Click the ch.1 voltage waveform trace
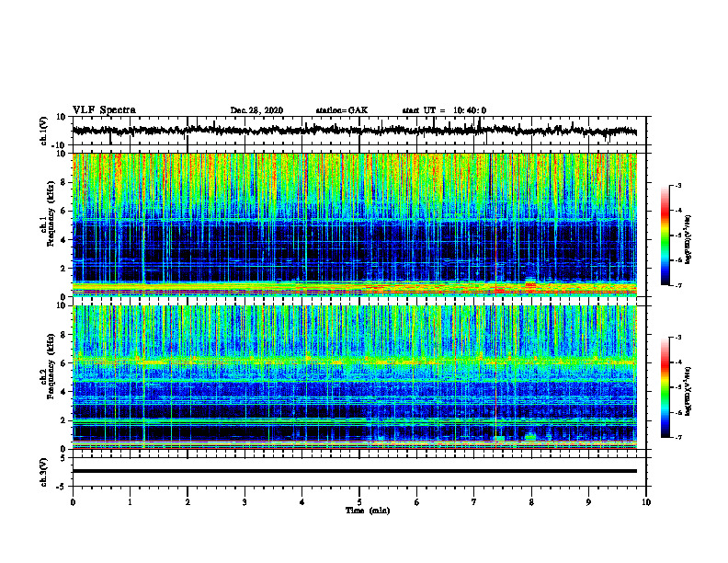This screenshot has width=728, height=563. (354, 131)
